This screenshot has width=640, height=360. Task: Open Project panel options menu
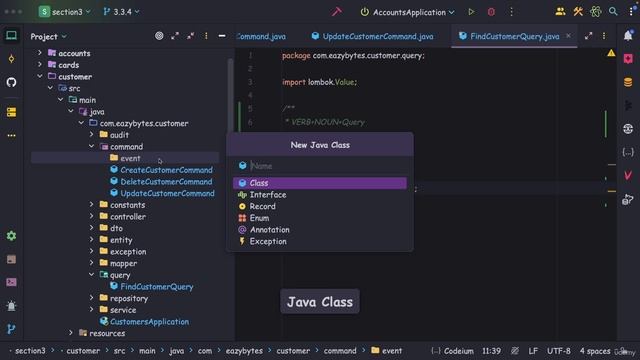pyautogui.click(x=206, y=36)
